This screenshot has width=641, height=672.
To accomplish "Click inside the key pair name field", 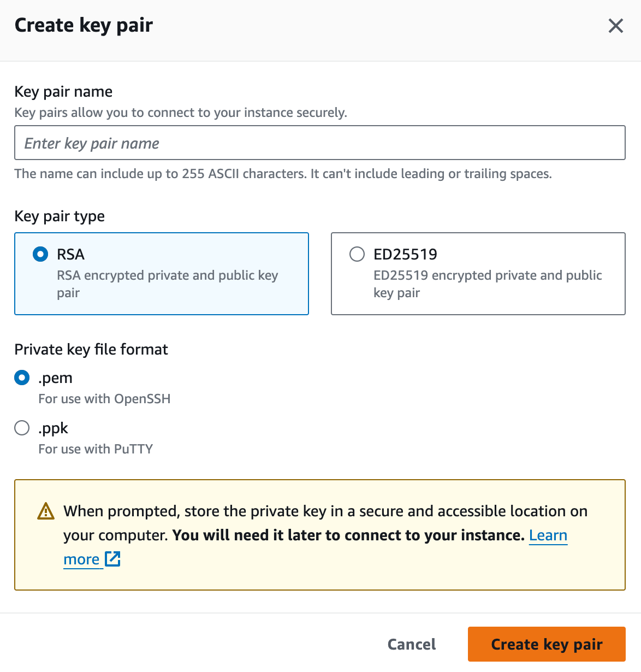I will [x=319, y=143].
